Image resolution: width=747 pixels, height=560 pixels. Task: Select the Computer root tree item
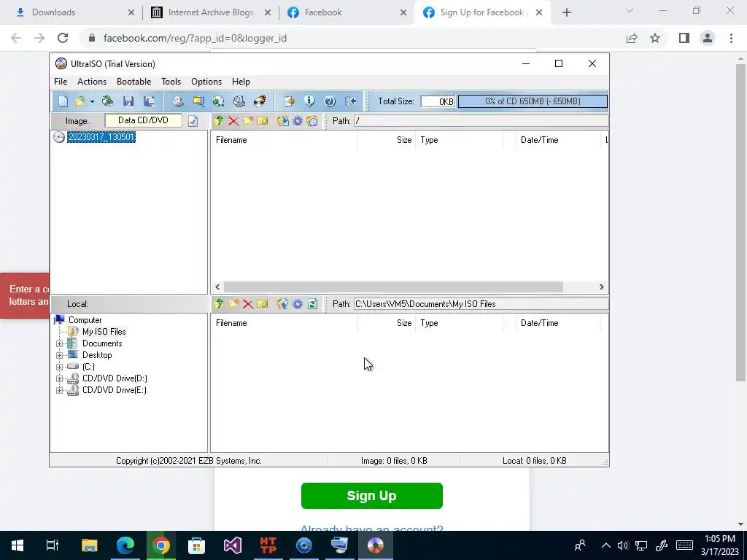tap(85, 320)
